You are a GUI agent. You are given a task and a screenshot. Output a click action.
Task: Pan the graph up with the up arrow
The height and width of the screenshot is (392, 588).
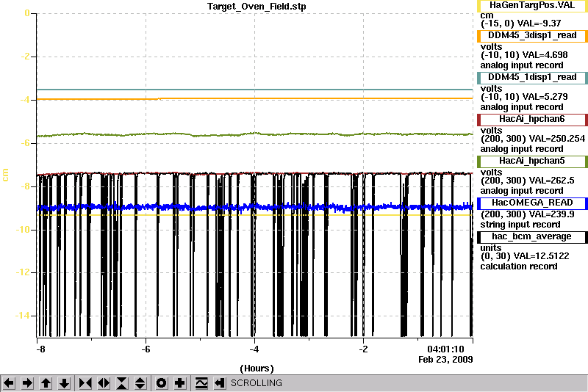point(46,383)
